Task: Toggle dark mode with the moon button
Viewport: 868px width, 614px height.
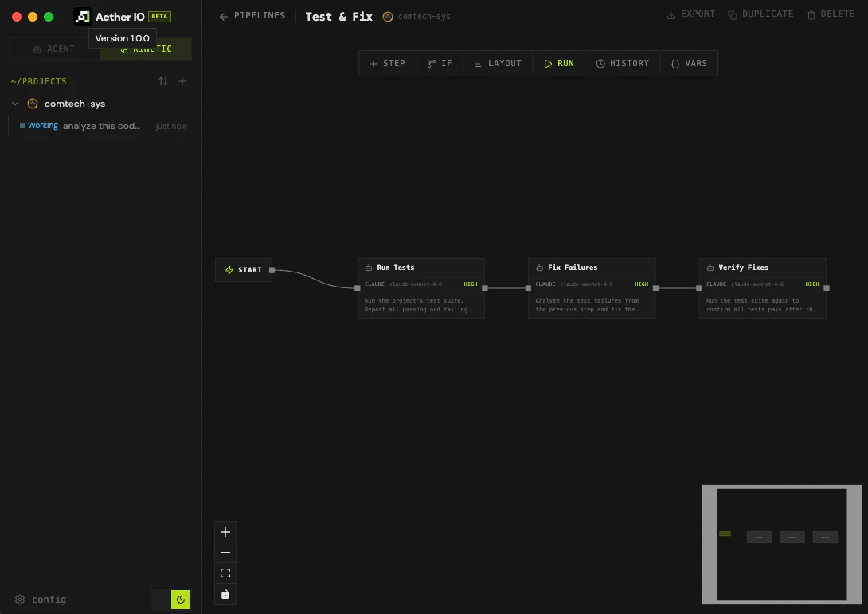Action: point(181,600)
